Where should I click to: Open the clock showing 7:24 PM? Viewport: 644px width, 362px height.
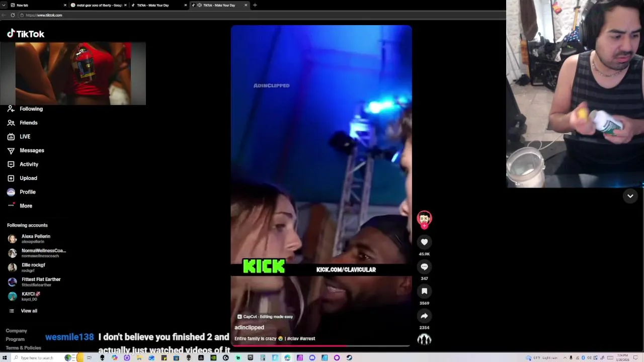[623, 357]
